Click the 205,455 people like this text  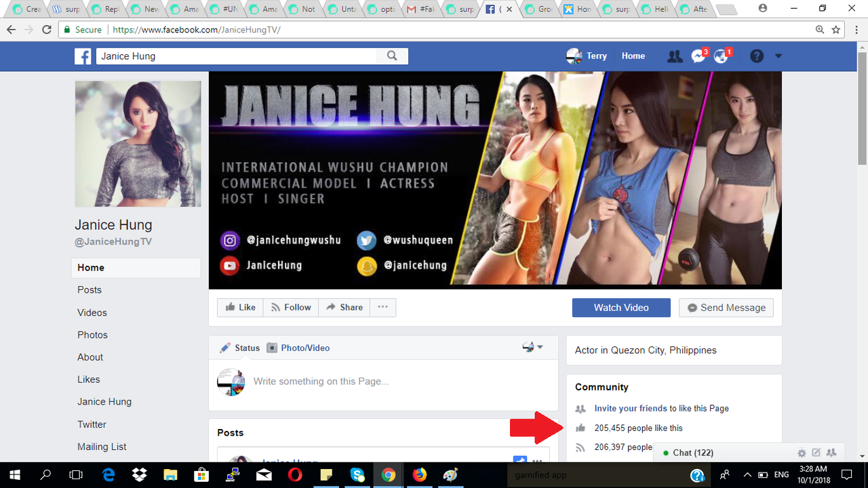tap(639, 428)
